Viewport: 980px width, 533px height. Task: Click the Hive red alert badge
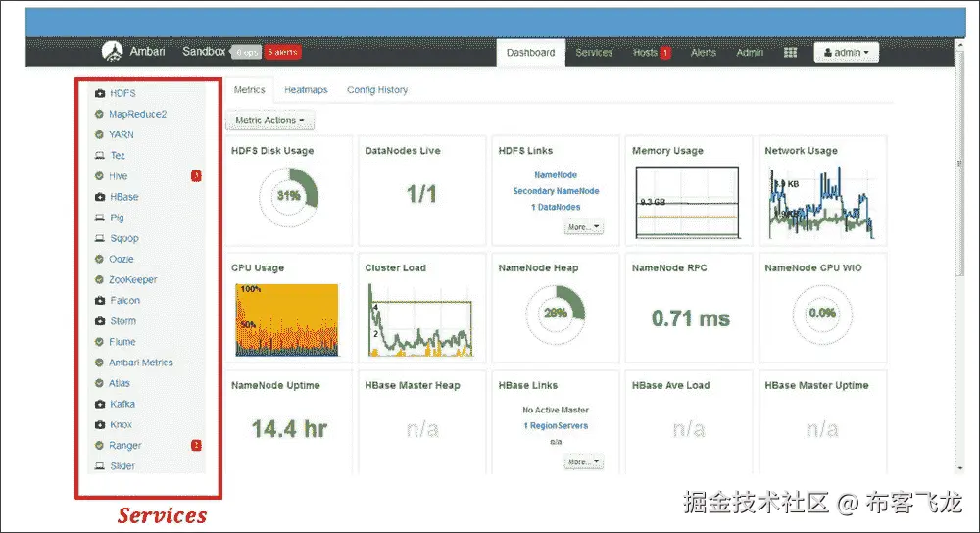(x=196, y=176)
